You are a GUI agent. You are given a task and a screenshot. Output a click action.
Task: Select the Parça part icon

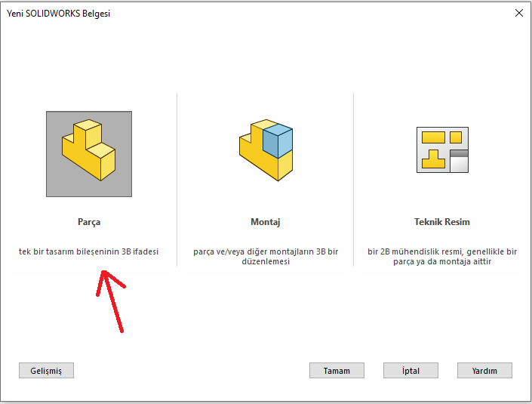click(89, 154)
